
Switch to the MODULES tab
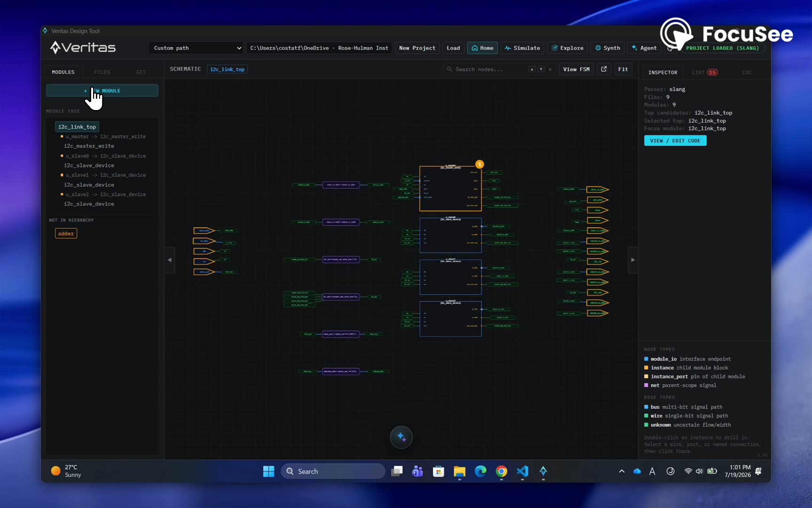(x=63, y=72)
